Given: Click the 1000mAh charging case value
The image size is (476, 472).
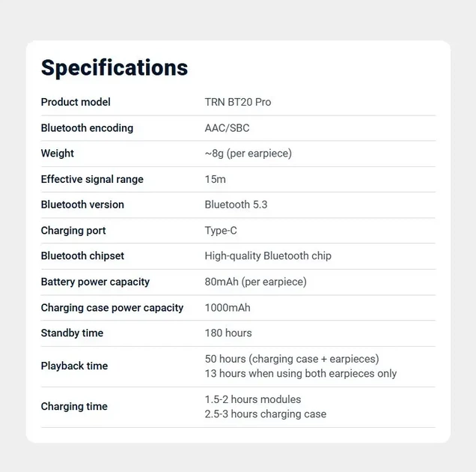Looking at the screenshot, I should (228, 308).
